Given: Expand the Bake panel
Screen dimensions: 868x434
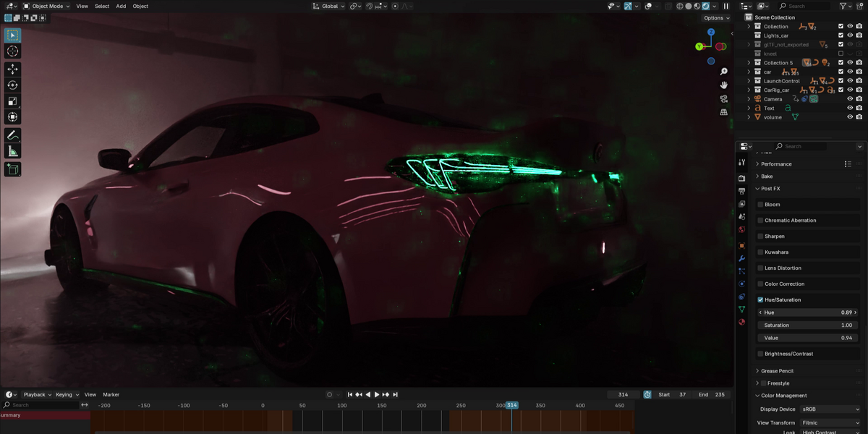Looking at the screenshot, I should coord(766,176).
